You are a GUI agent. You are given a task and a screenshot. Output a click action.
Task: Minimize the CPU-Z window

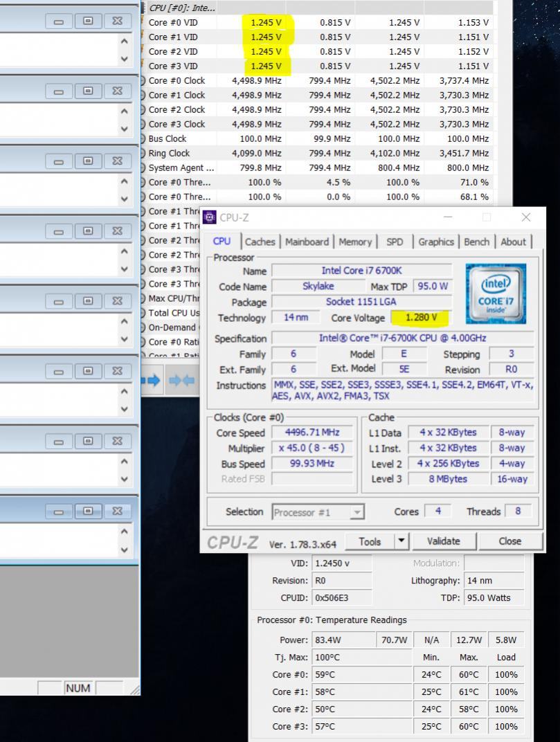pos(448,217)
